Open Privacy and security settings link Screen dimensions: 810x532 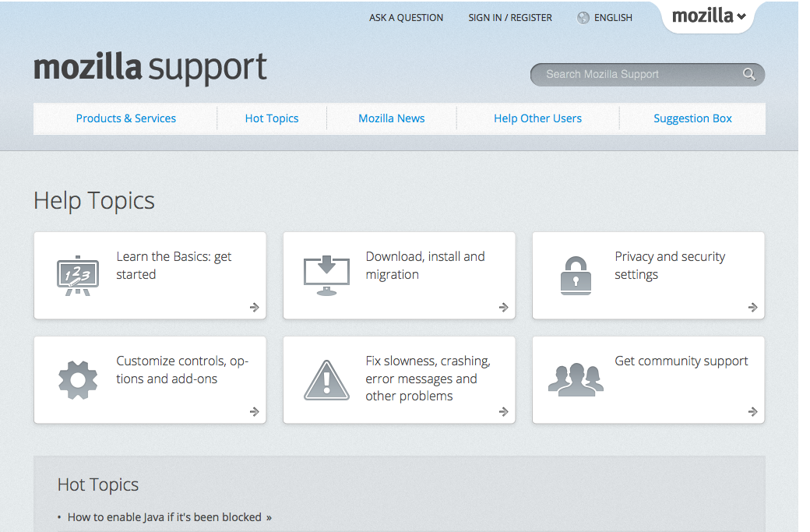pyautogui.click(x=670, y=266)
